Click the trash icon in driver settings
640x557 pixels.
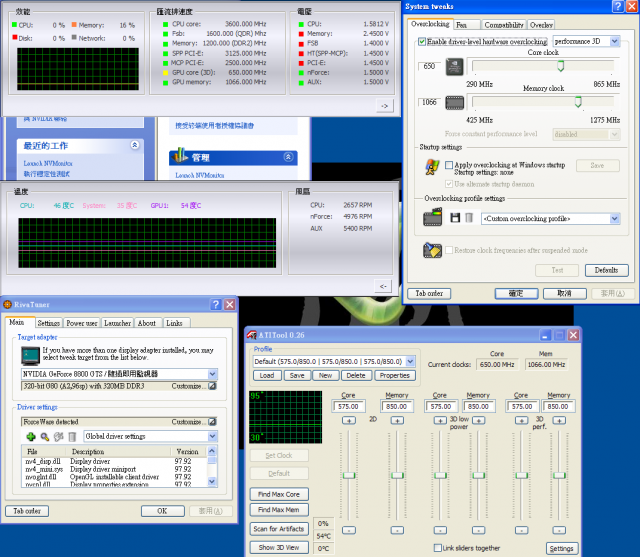[72, 437]
